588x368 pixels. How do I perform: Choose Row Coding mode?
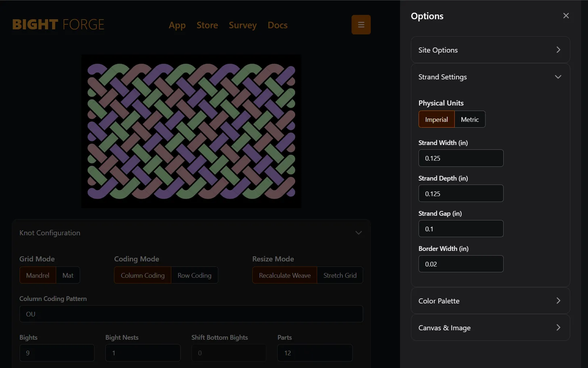pos(194,275)
